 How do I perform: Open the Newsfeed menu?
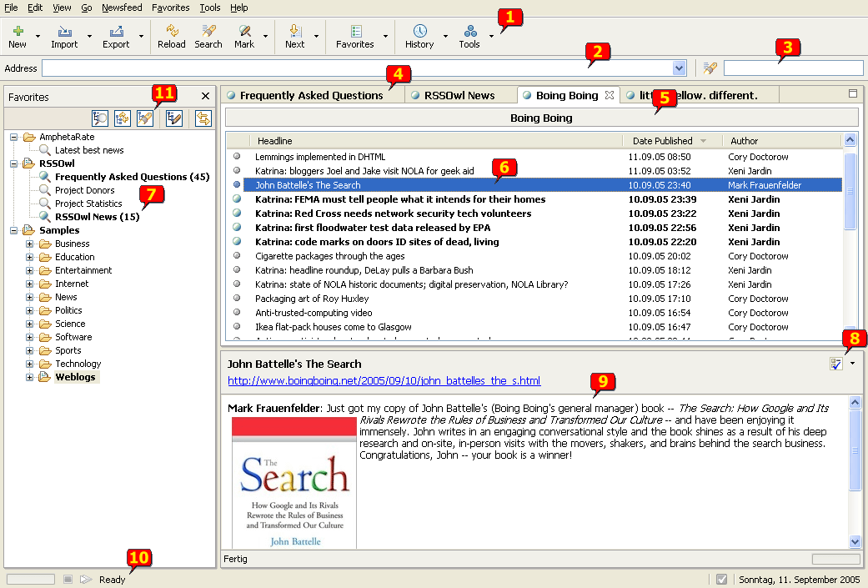[x=122, y=8]
